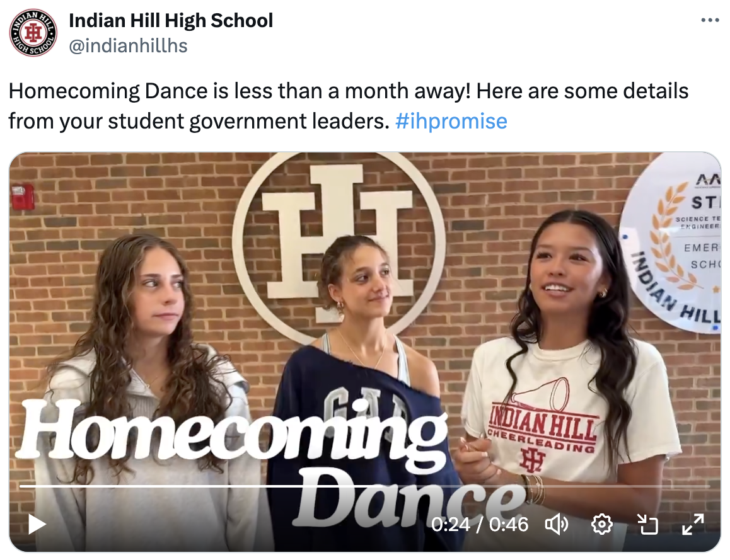The height and width of the screenshot is (560, 730).
Task: Open the tweet more options ellipsis
Action: (710, 20)
